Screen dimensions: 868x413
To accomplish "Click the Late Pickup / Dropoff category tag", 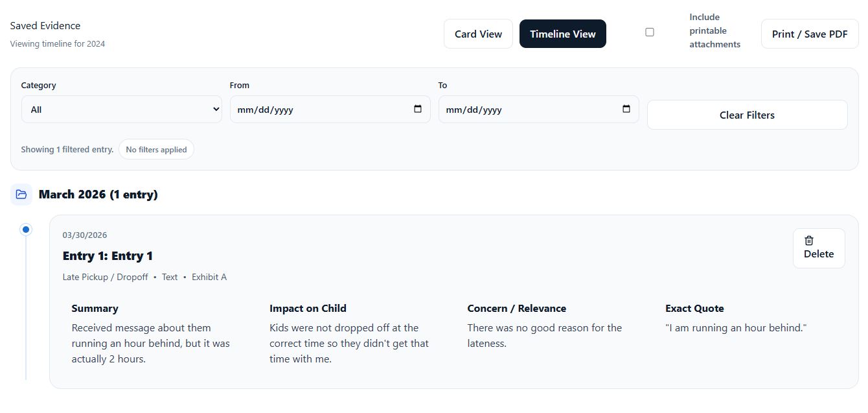I will point(105,277).
